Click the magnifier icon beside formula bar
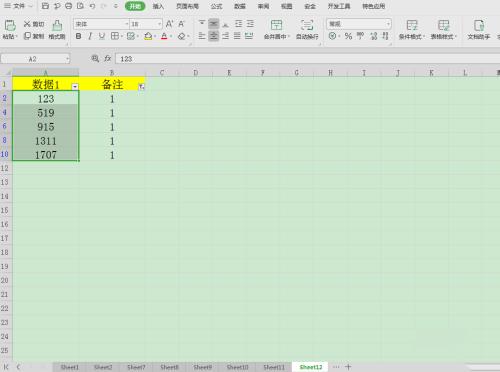This screenshot has width=500, height=372. [x=95, y=59]
